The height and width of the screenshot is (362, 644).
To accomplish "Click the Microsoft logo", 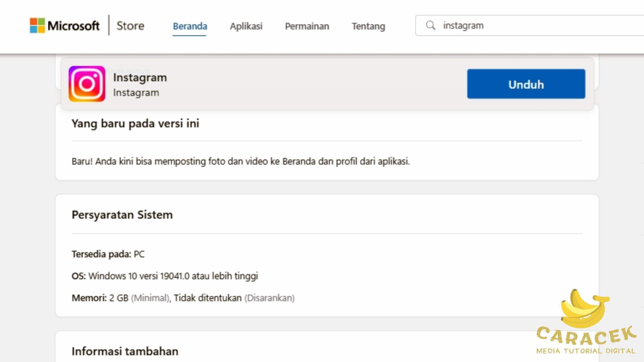I will [65, 25].
